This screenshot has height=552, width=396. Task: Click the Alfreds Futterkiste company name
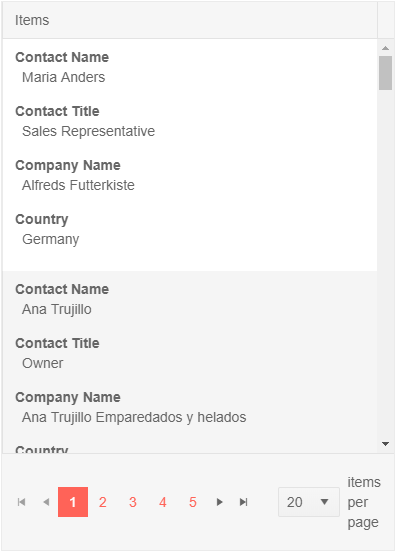[78, 185]
